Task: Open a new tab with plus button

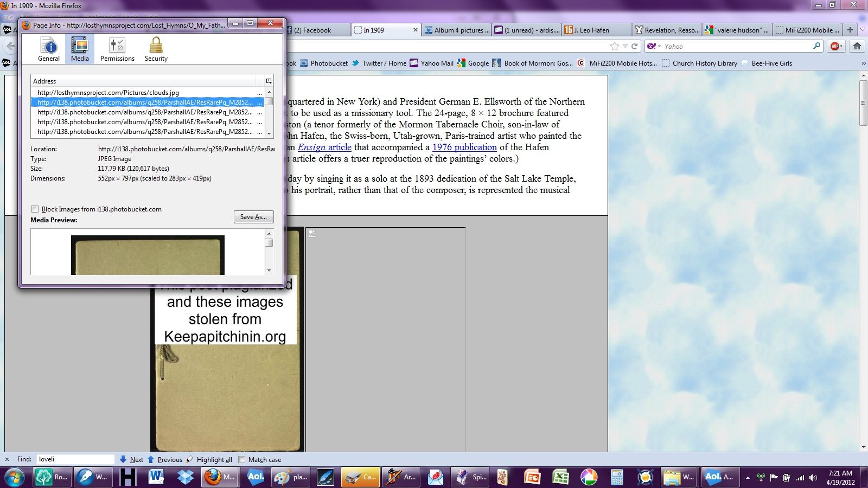Action: pyautogui.click(x=850, y=30)
